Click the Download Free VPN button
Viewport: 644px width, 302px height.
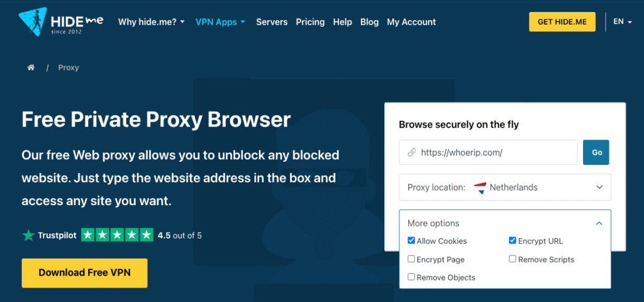[85, 273]
